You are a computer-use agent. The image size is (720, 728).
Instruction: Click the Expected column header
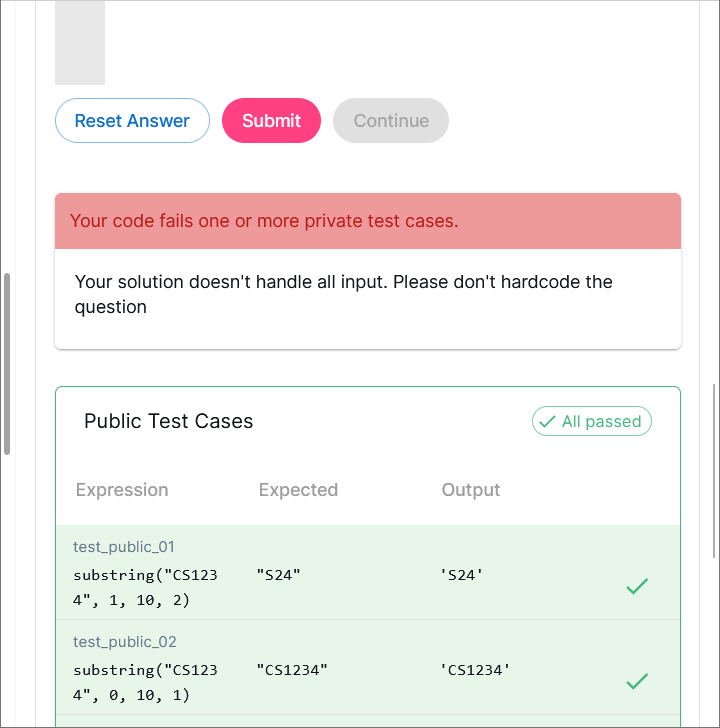pos(298,490)
